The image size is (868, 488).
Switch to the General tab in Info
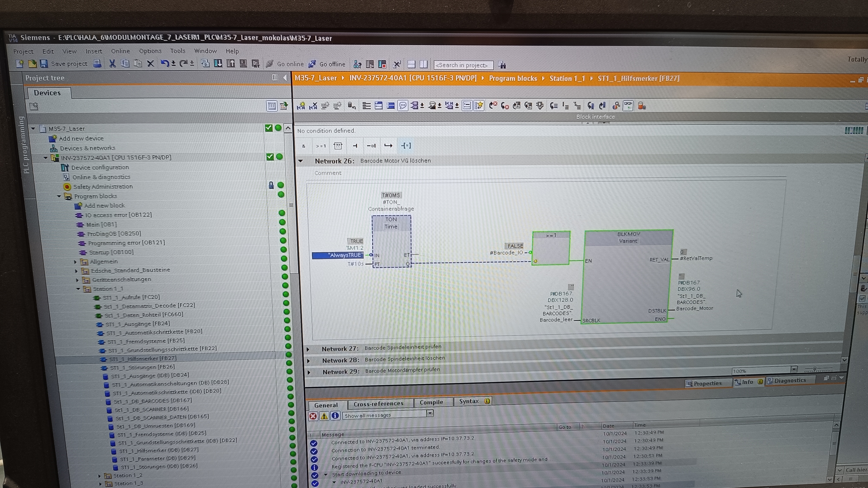coord(326,405)
